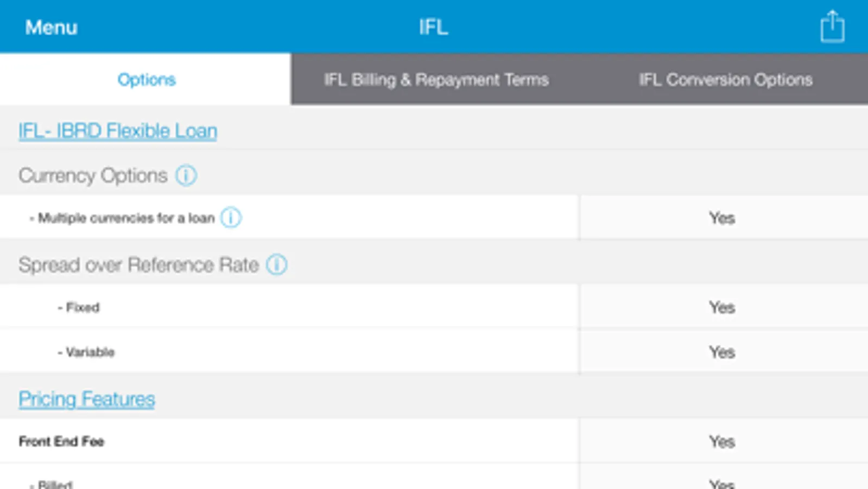Click Yes value in Variable row

722,352
